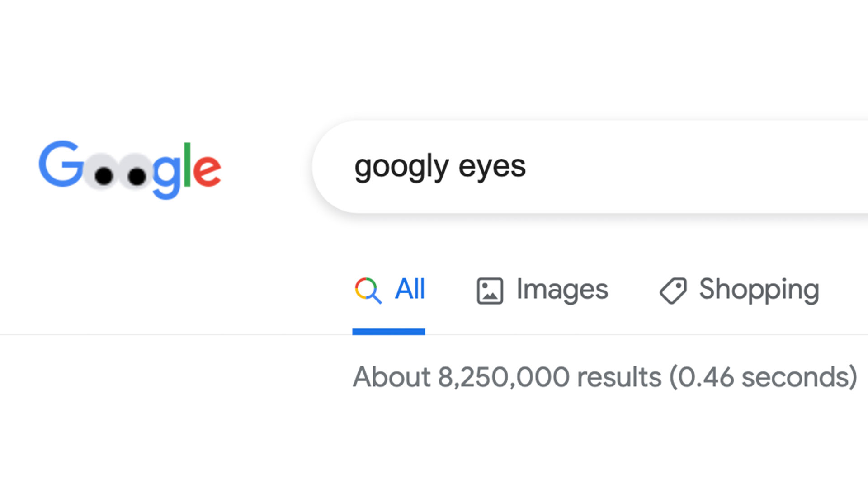Place cursor on the word eyes in search
The height and width of the screenshot is (488, 868).
pyautogui.click(x=492, y=168)
